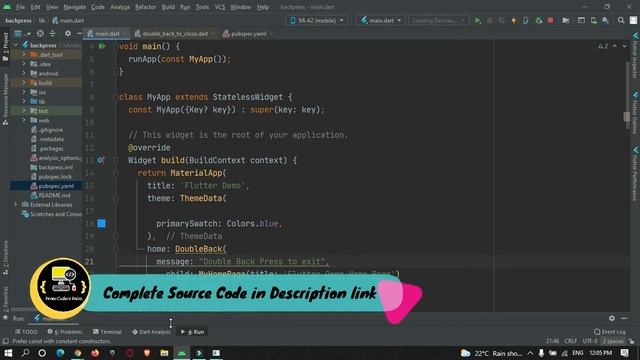Click the CRLF line separator status item
Image resolution: width=640 pixels, height=360 pixels.
[x=571, y=341]
